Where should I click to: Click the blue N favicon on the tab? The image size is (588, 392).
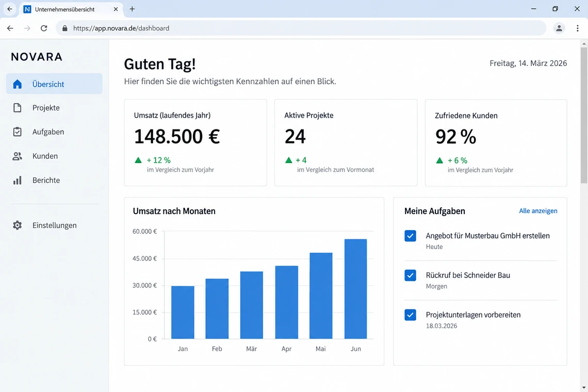(x=27, y=9)
